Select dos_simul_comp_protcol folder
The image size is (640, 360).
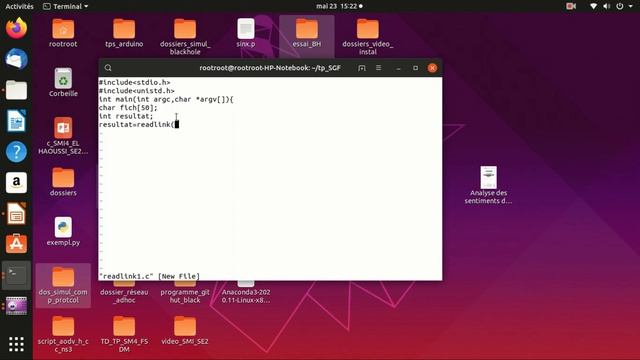coord(63,285)
